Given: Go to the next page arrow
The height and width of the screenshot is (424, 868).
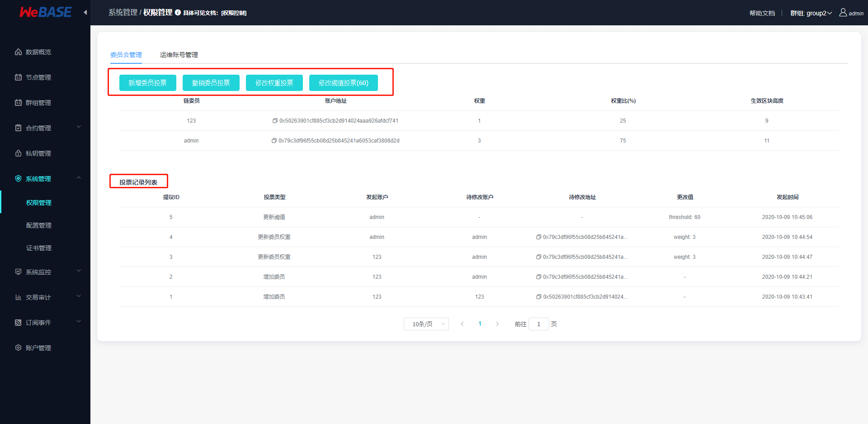Looking at the screenshot, I should pyautogui.click(x=497, y=324).
